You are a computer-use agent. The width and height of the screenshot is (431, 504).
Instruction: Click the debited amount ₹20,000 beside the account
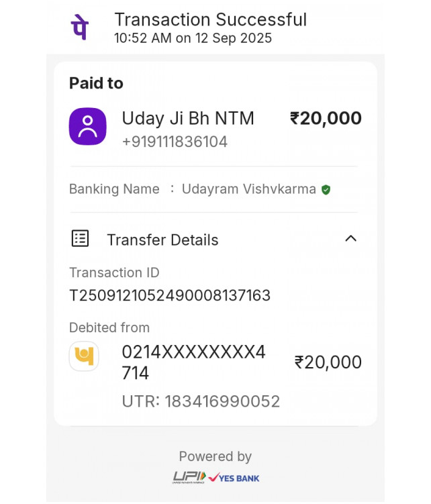point(328,362)
